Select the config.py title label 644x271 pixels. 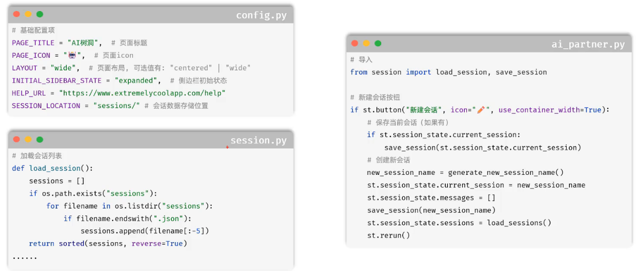(261, 15)
